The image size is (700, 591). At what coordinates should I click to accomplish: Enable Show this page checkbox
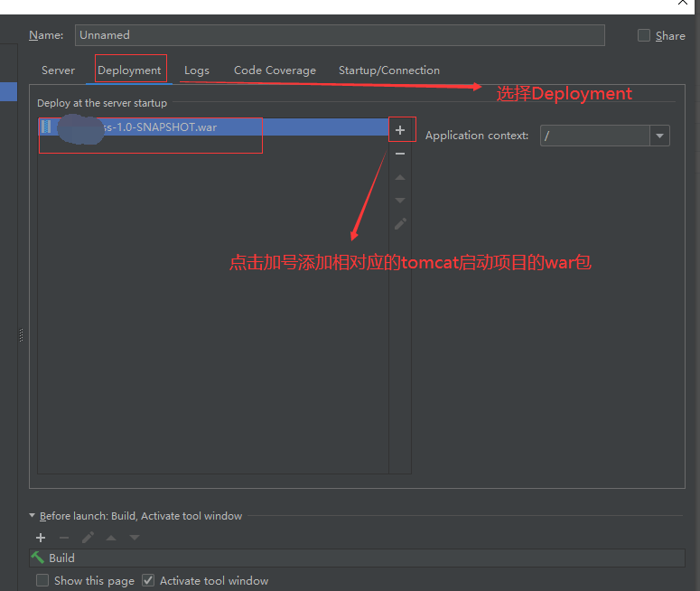[42, 580]
